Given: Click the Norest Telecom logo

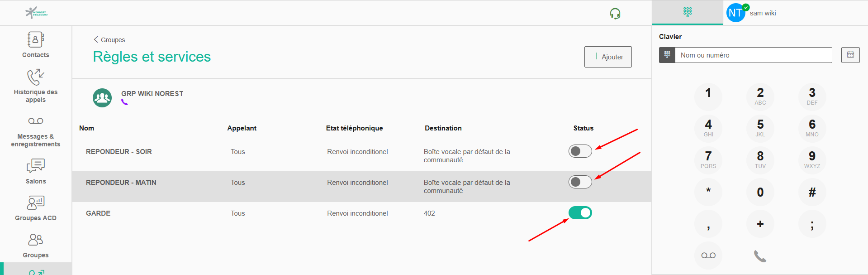Looking at the screenshot, I should [x=36, y=13].
